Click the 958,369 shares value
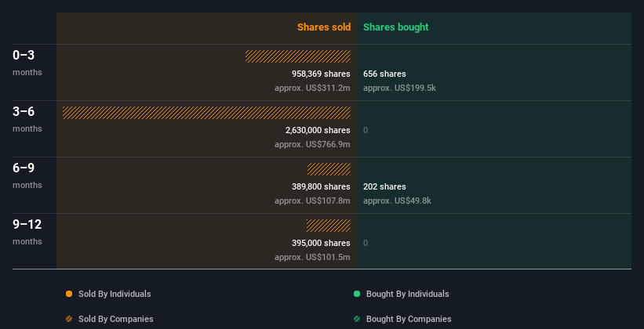 pyautogui.click(x=321, y=74)
